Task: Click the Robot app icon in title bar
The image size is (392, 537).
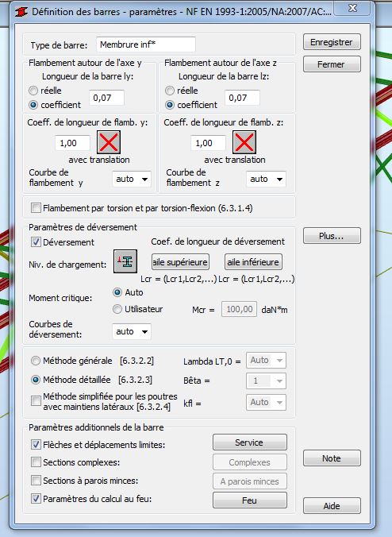Action: 21,13
